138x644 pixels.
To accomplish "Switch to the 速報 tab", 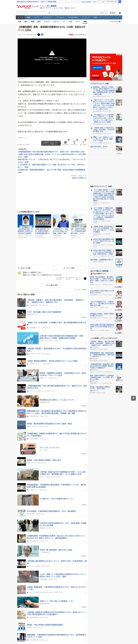I will [x=28, y=17].
